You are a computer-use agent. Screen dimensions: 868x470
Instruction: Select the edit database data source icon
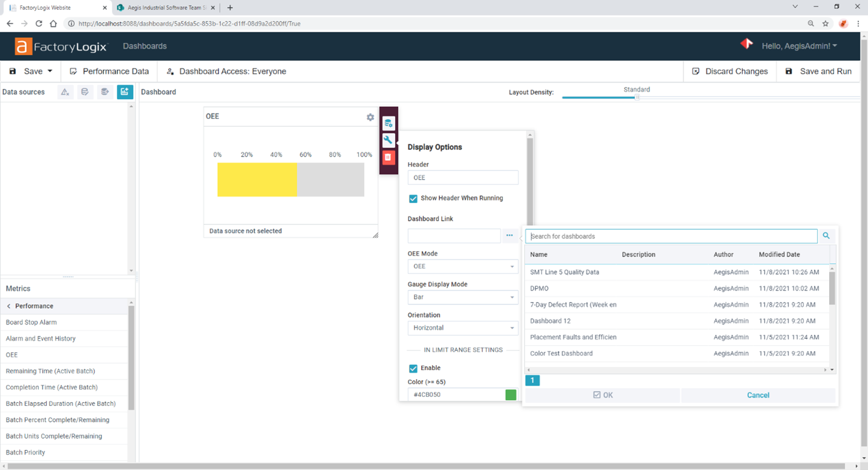click(84, 92)
